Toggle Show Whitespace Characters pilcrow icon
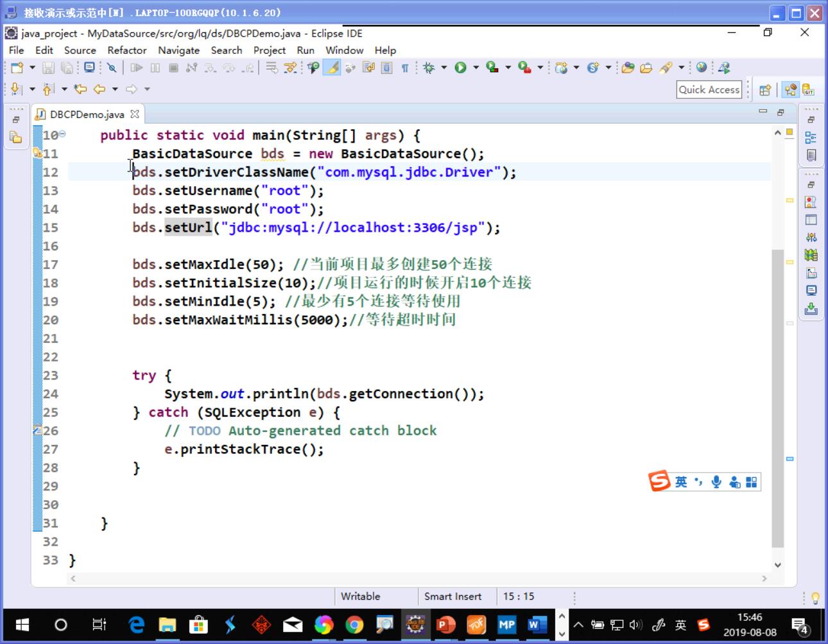Screen dimensions: 828x644 click(405, 67)
